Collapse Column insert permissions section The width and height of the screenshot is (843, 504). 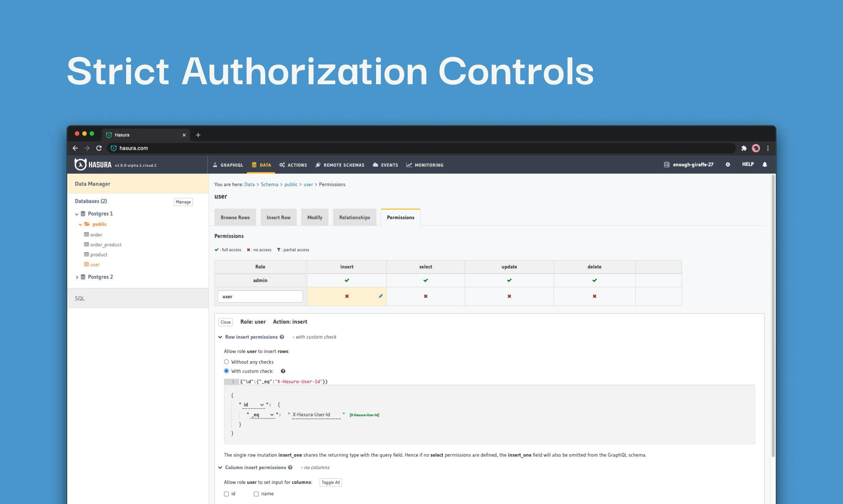(220, 468)
